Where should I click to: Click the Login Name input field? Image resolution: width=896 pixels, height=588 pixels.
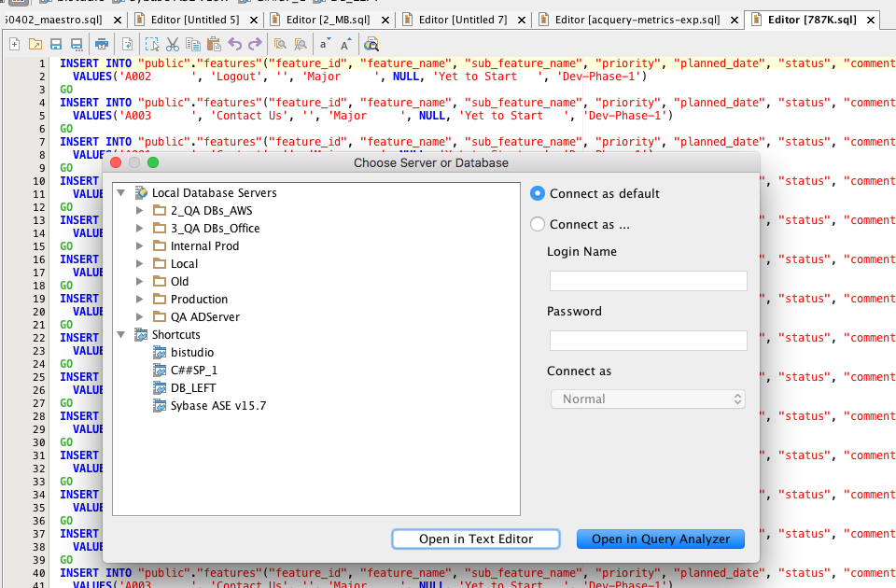(648, 281)
